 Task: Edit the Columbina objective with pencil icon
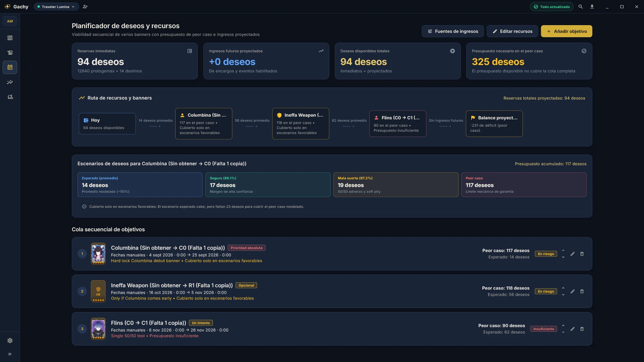[x=573, y=254]
